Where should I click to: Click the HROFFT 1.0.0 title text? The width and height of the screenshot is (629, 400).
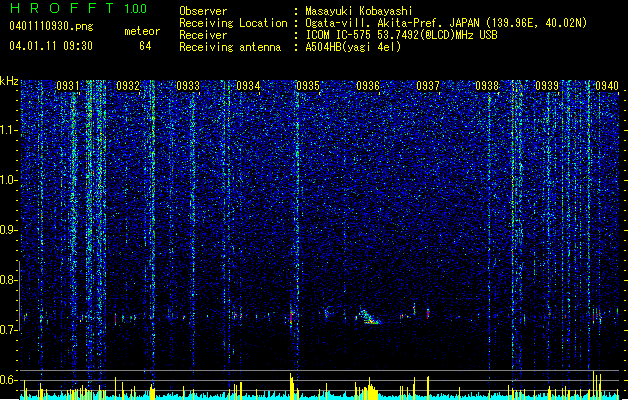pos(79,8)
